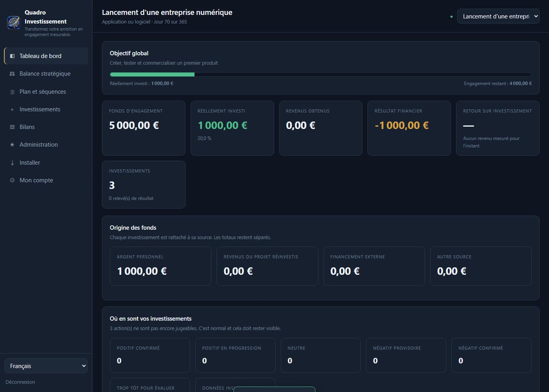Click the Fonds d'engagement 5 000,00 € card
Screen dimensions: 549x392
coord(144,128)
